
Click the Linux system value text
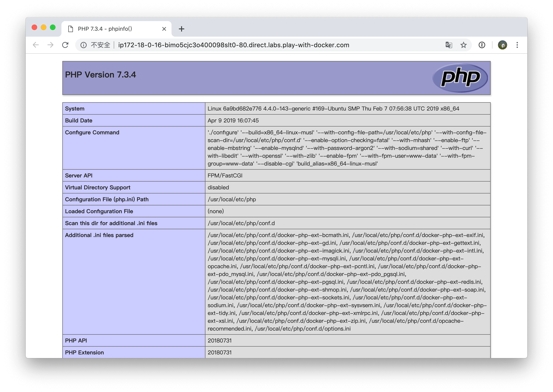pos(333,109)
